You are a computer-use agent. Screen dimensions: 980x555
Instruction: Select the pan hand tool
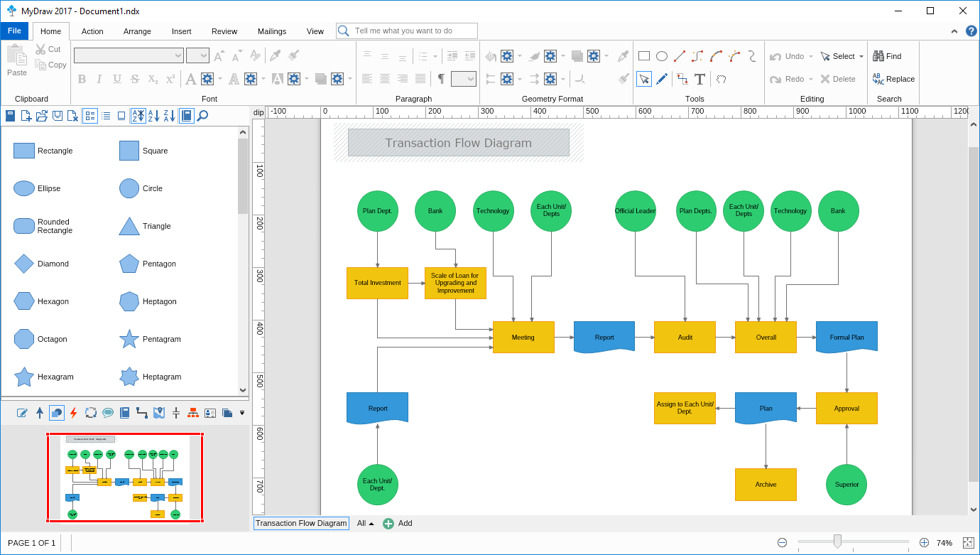point(721,79)
